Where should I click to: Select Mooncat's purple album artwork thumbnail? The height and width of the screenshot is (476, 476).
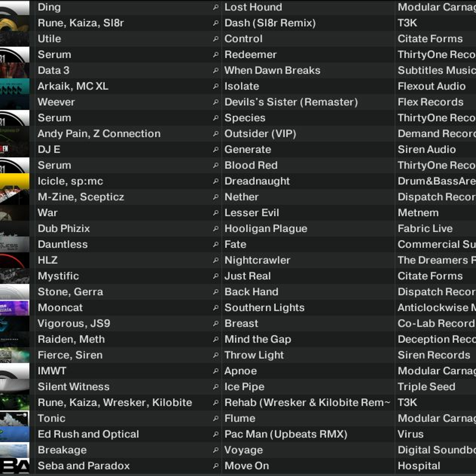coord(14,308)
